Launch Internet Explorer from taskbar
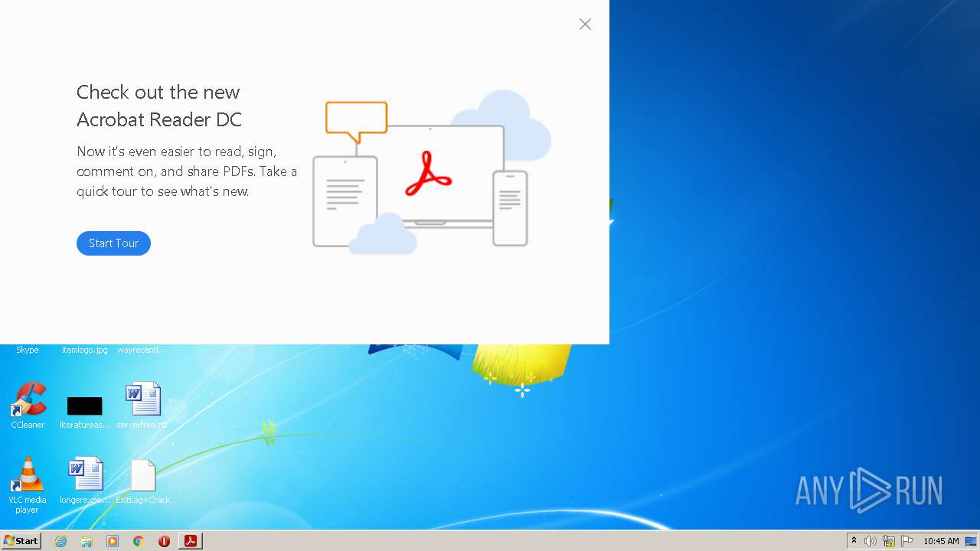Image resolution: width=980 pixels, height=551 pixels. click(x=60, y=541)
